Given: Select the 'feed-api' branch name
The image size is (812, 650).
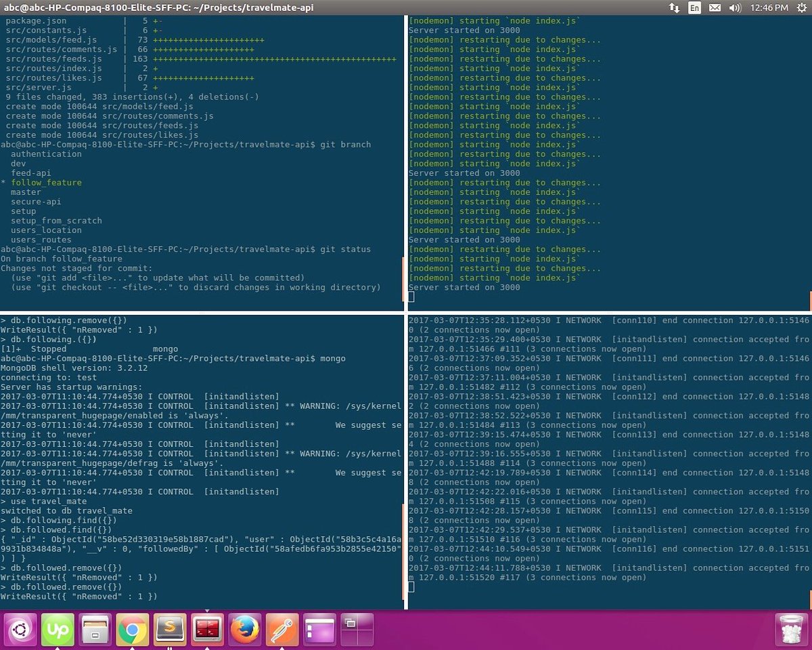Looking at the screenshot, I should (x=30, y=173).
